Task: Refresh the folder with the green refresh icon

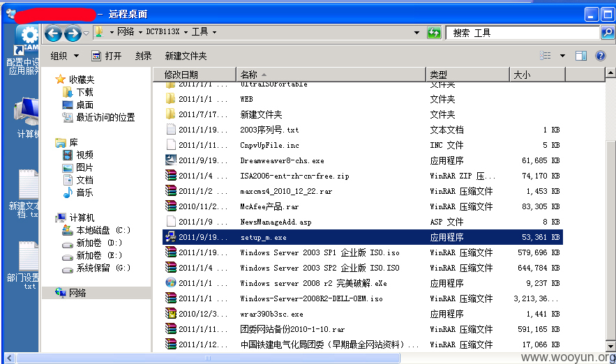Action: (x=434, y=33)
